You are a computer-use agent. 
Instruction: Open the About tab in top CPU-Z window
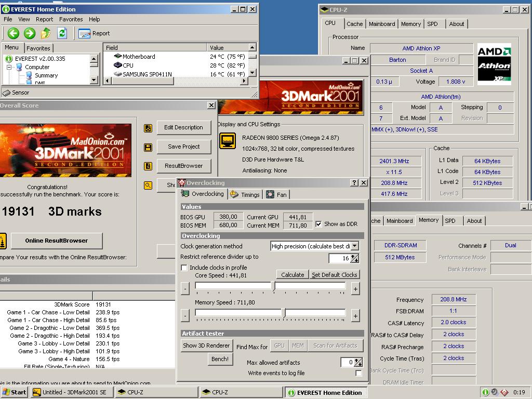456,24
